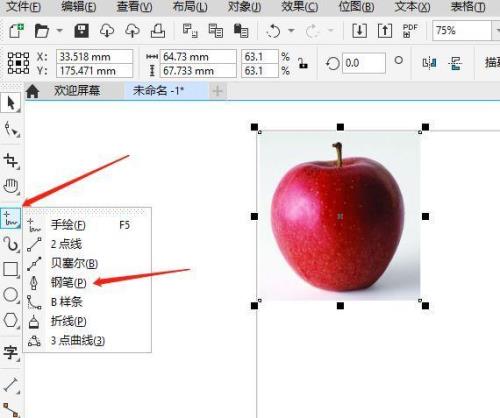Viewport: 500px width, 418px height.
Task: Add a new document tab with plus
Action: coord(218,91)
